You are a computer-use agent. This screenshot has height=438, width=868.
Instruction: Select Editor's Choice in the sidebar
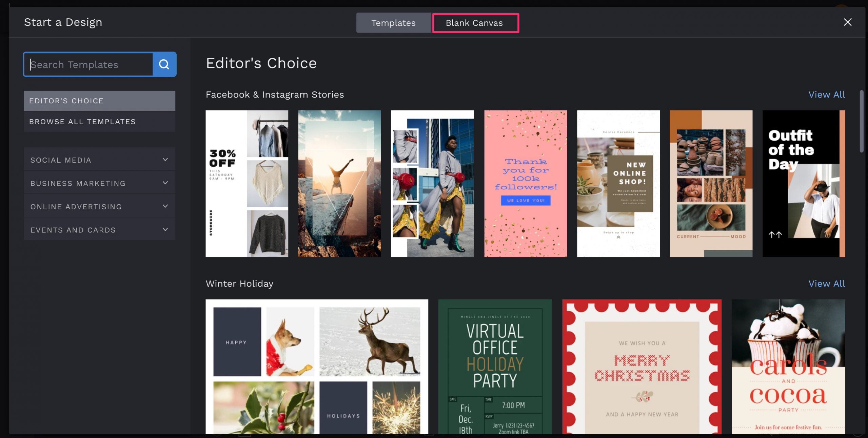coord(99,101)
